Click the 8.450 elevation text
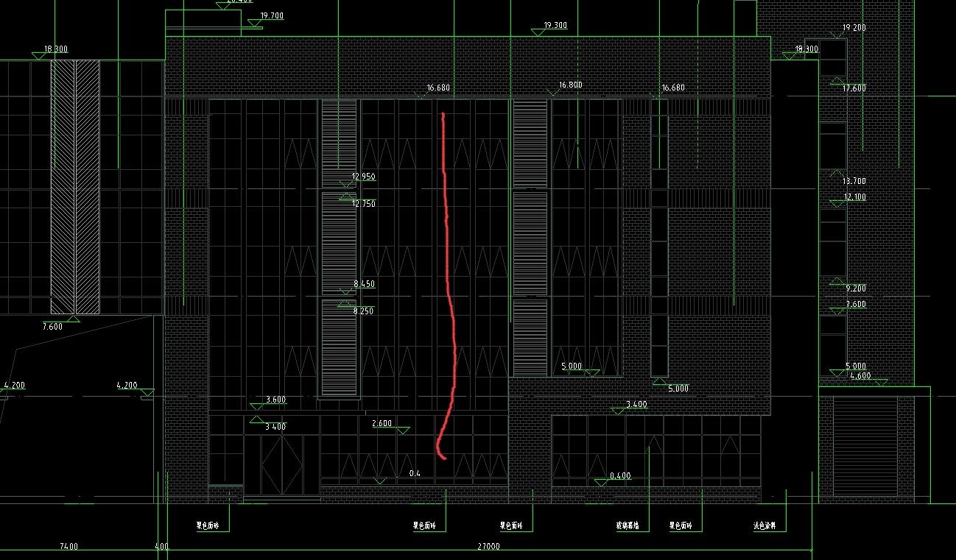The height and width of the screenshot is (560, 956). click(x=364, y=284)
